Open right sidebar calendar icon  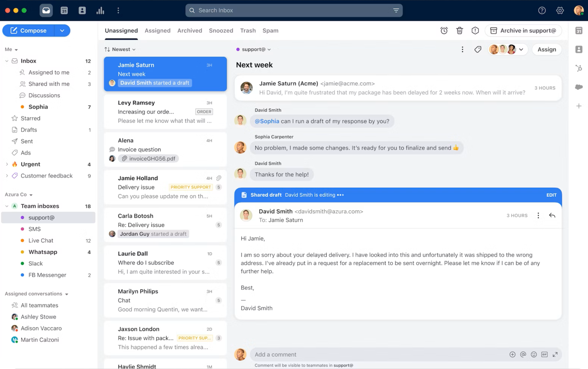pos(579,31)
